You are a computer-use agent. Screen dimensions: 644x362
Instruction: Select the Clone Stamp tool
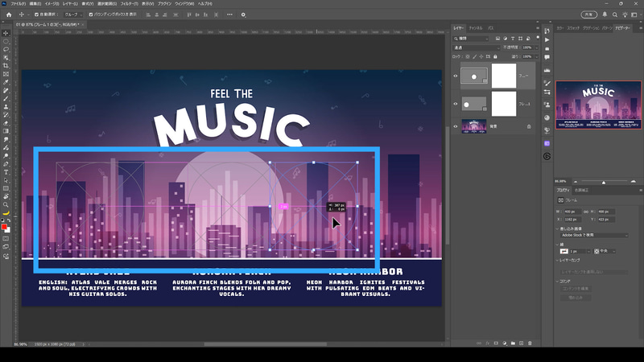tap(6, 107)
